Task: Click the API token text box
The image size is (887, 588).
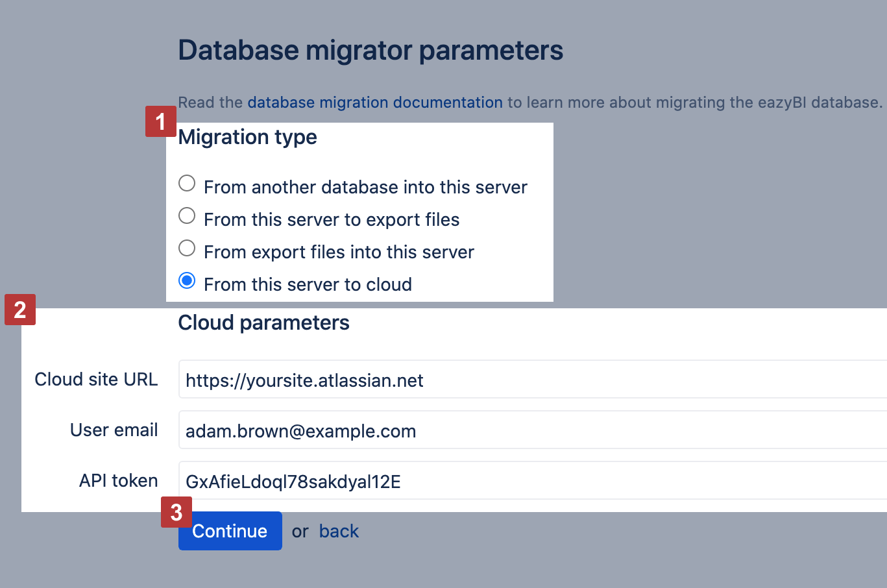Action: 532,481
